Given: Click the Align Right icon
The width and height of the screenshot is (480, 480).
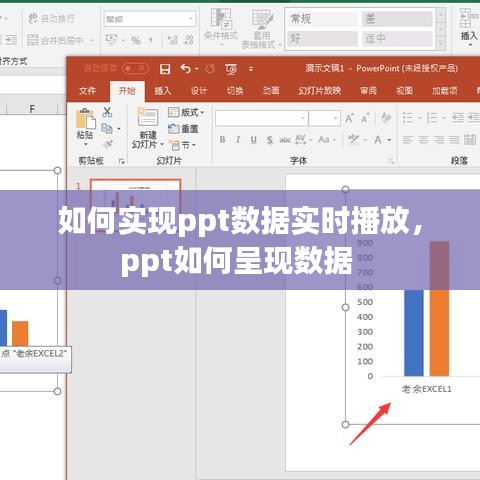Looking at the screenshot, I should (x=439, y=140).
